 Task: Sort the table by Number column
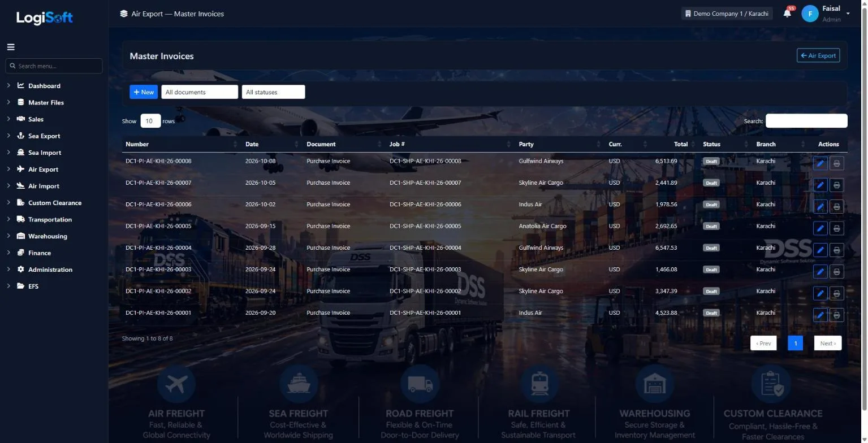[182, 144]
